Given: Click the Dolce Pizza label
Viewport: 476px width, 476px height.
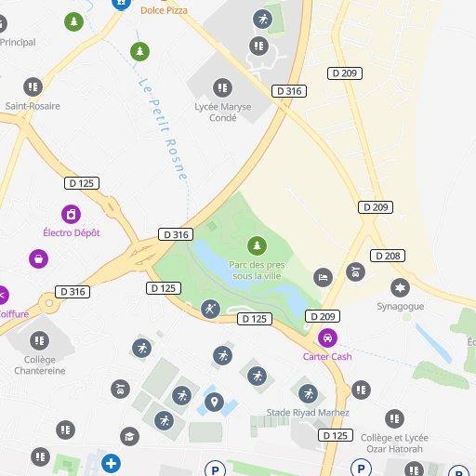Looking at the screenshot, I should [x=164, y=10].
